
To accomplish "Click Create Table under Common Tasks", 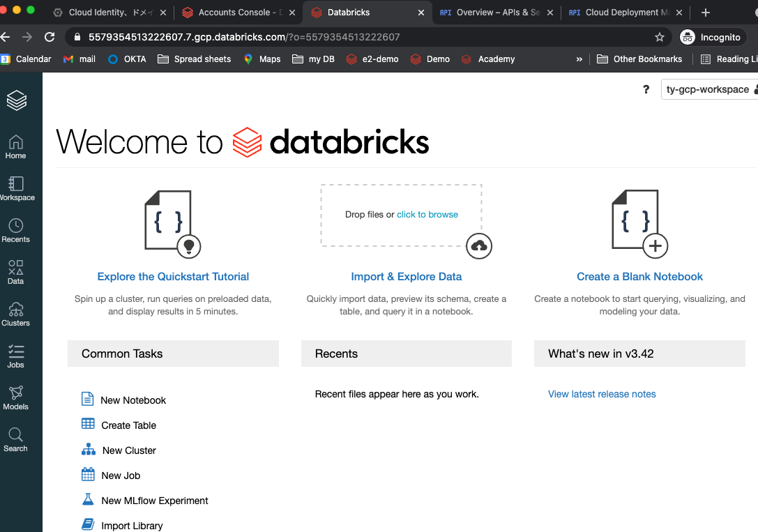I will (128, 425).
